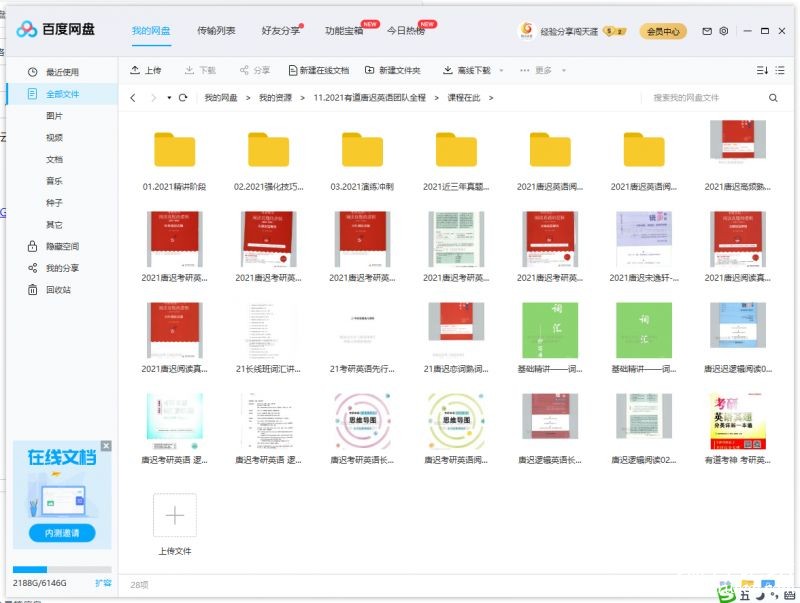Switch to 我的网盘 tab
Viewport: 800px width, 603px height.
(x=151, y=31)
